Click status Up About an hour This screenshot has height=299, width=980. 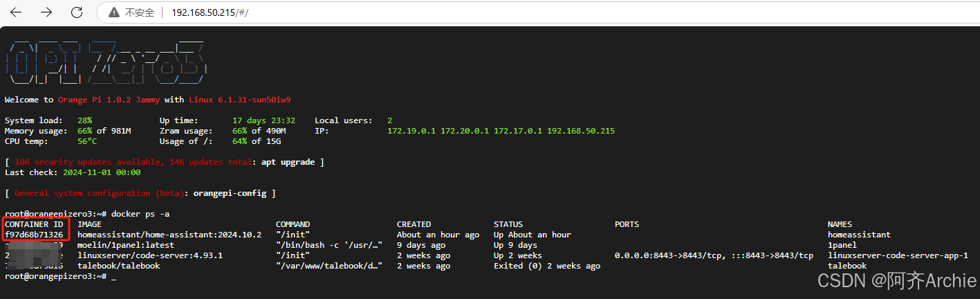(x=533, y=235)
